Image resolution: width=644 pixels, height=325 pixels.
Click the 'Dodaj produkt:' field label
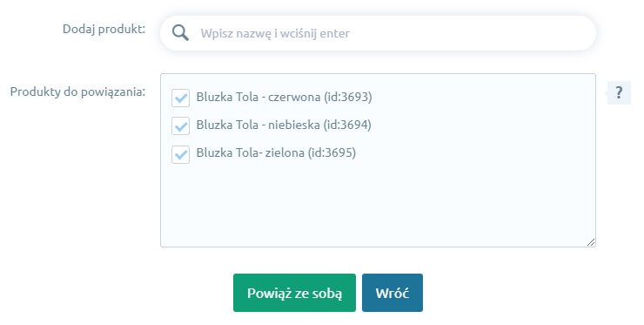pos(104,30)
